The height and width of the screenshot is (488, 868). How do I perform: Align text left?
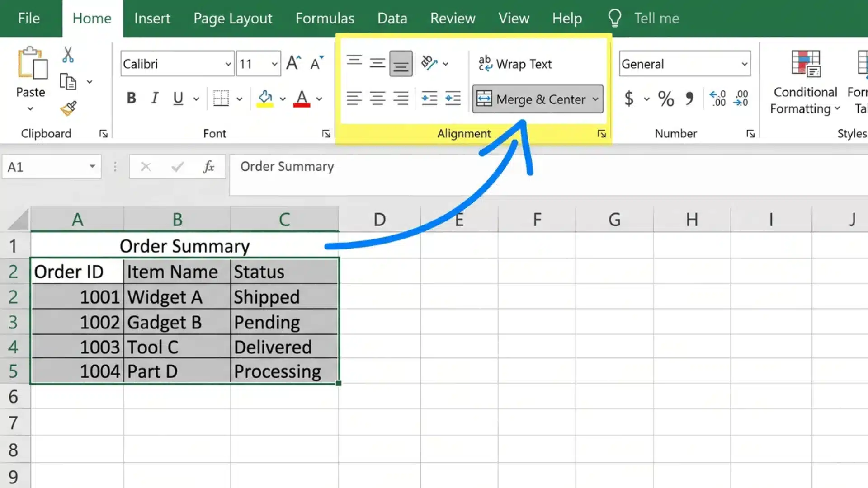point(354,98)
